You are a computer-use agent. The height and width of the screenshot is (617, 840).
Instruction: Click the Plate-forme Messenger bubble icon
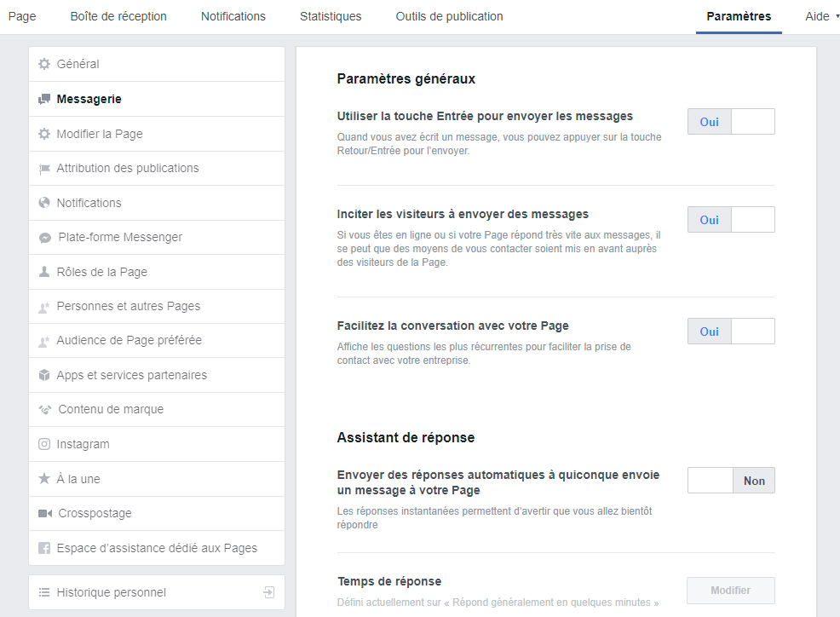coord(45,238)
